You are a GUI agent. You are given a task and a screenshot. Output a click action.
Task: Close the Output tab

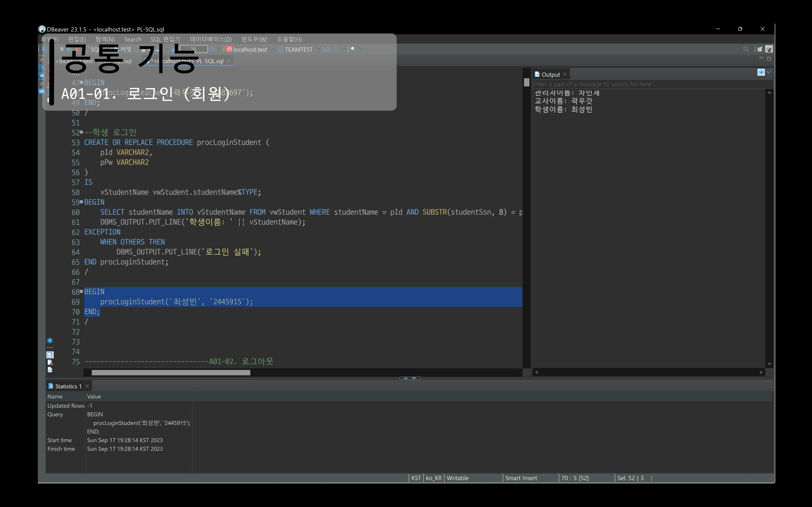click(x=565, y=74)
